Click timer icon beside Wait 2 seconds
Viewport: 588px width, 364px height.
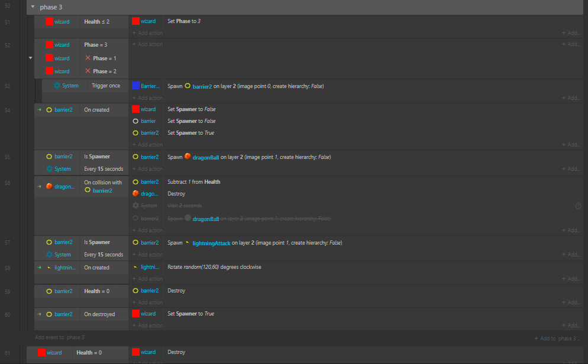point(578,206)
